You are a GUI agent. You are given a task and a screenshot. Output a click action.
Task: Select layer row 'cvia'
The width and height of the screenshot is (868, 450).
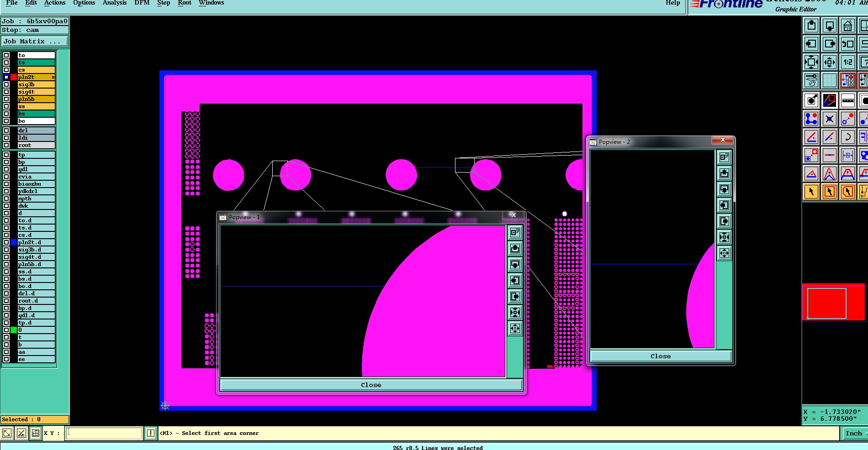click(37, 177)
